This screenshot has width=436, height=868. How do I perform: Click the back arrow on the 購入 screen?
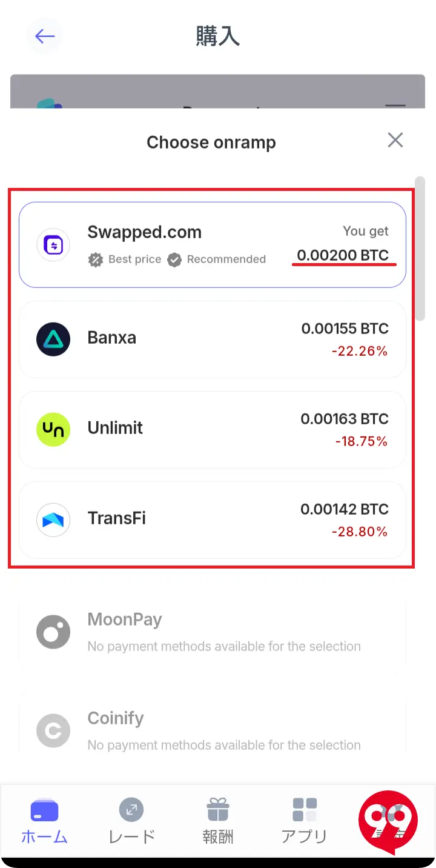44,36
